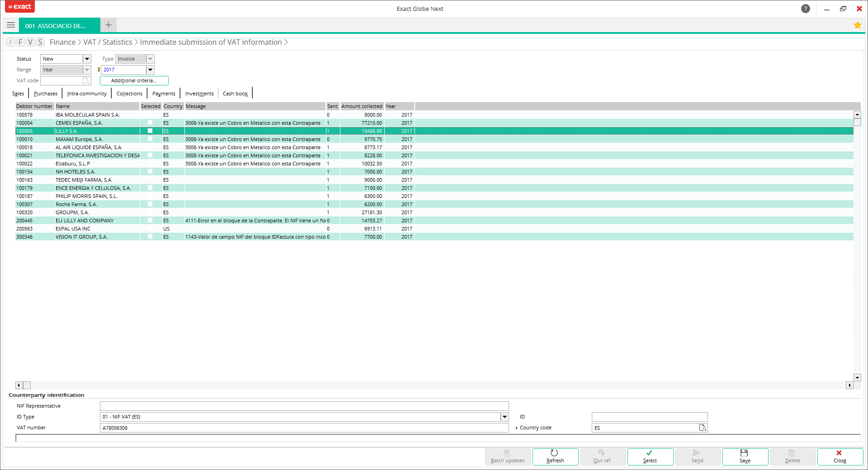868x470 pixels.
Task: Toggle Selected checkbox for MAXAM Europe row
Action: pos(150,139)
